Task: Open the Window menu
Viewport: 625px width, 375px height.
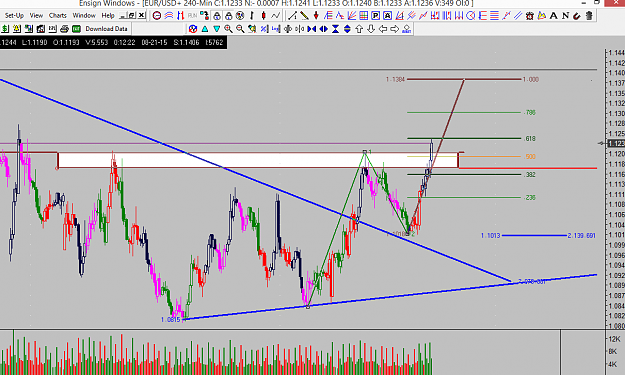Action: [84, 16]
